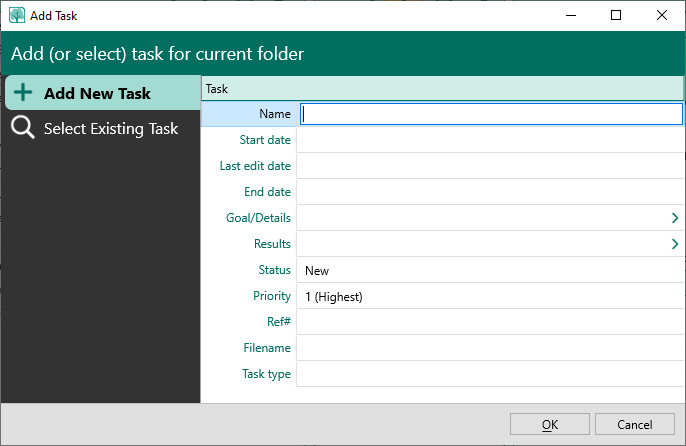Click the Filename input field
Image resolution: width=686 pixels, height=446 pixels.
point(488,348)
